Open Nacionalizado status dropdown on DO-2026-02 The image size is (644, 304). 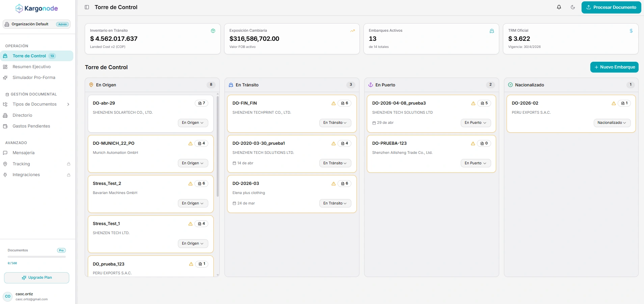(612, 123)
